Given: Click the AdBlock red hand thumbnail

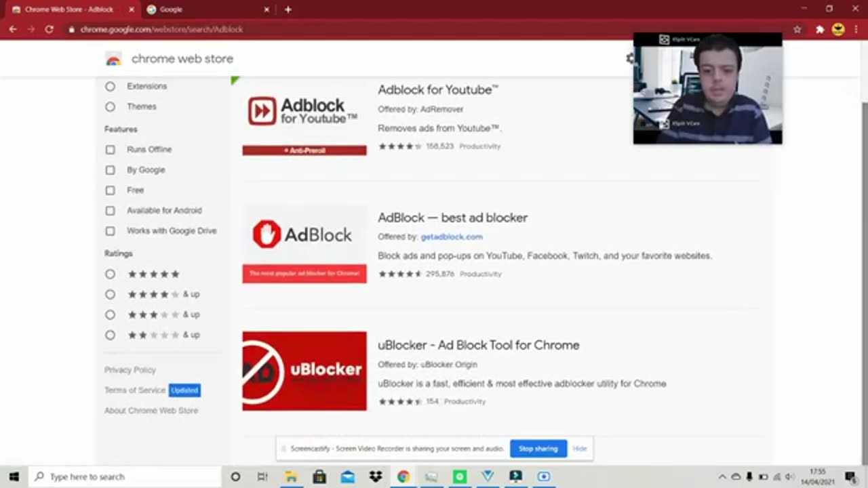Looking at the screenshot, I should [x=304, y=244].
